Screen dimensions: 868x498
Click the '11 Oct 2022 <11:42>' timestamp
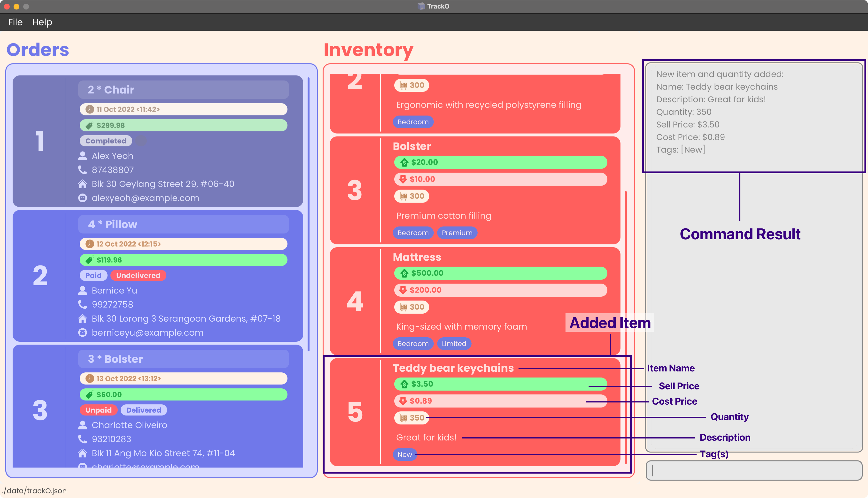click(128, 109)
